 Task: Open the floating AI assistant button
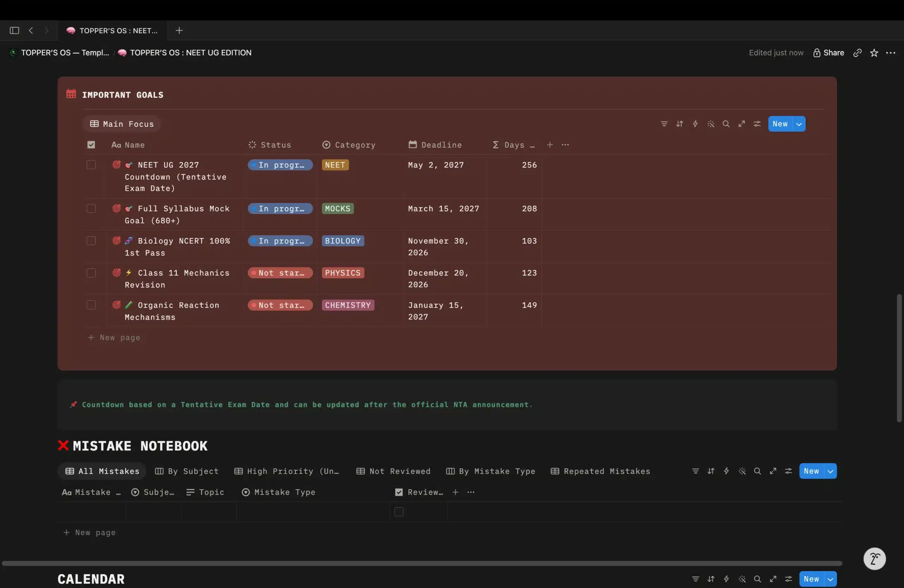[874, 559]
